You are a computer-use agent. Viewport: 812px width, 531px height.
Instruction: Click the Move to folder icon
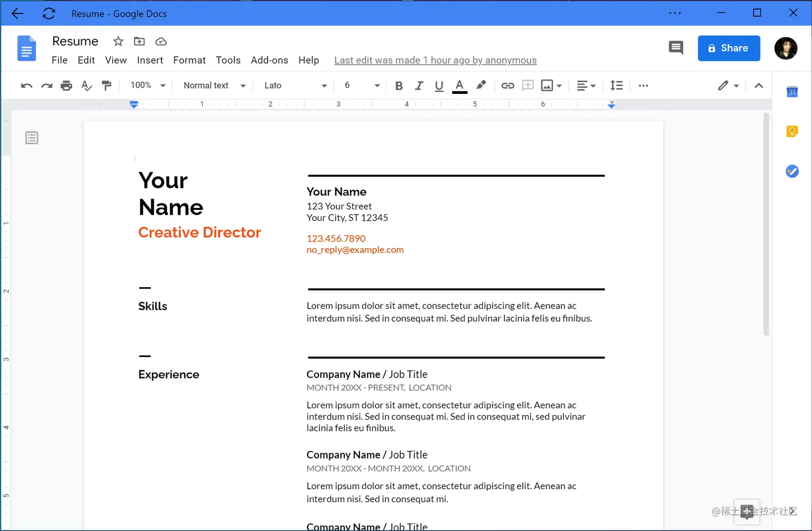click(x=139, y=41)
